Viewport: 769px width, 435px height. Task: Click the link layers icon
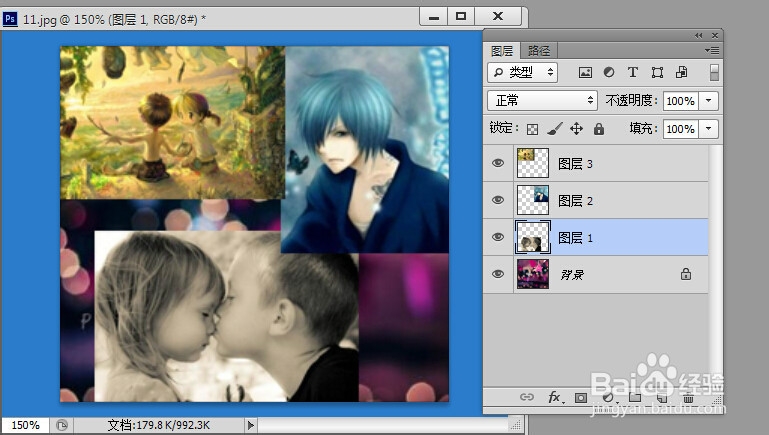point(527,397)
